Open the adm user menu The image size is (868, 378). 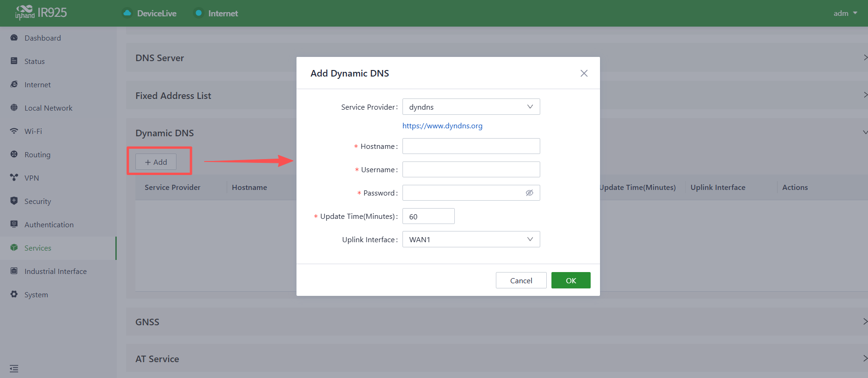pyautogui.click(x=845, y=13)
